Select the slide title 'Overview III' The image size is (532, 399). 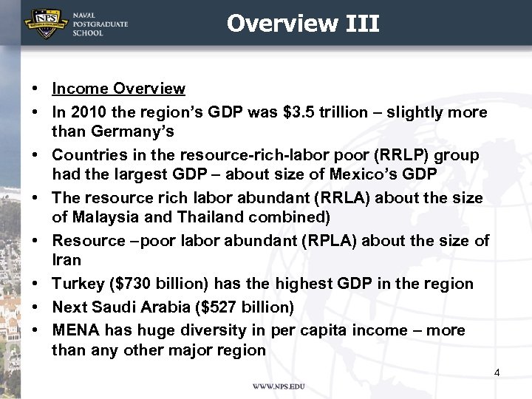(303, 24)
